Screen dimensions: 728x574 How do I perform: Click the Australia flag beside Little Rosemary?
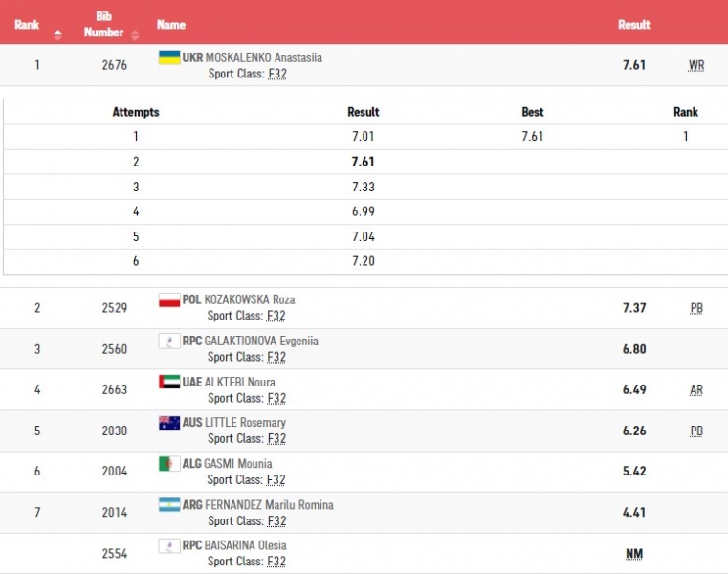tap(168, 423)
